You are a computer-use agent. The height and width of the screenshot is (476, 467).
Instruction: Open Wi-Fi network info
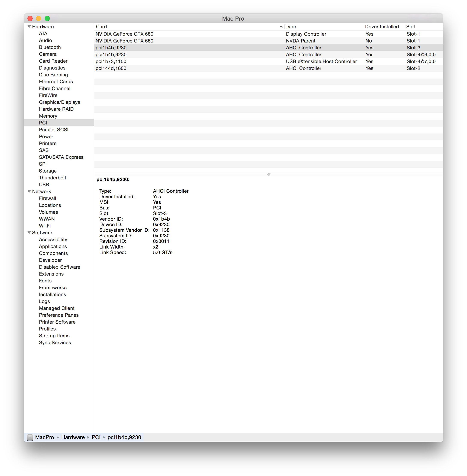tap(45, 226)
